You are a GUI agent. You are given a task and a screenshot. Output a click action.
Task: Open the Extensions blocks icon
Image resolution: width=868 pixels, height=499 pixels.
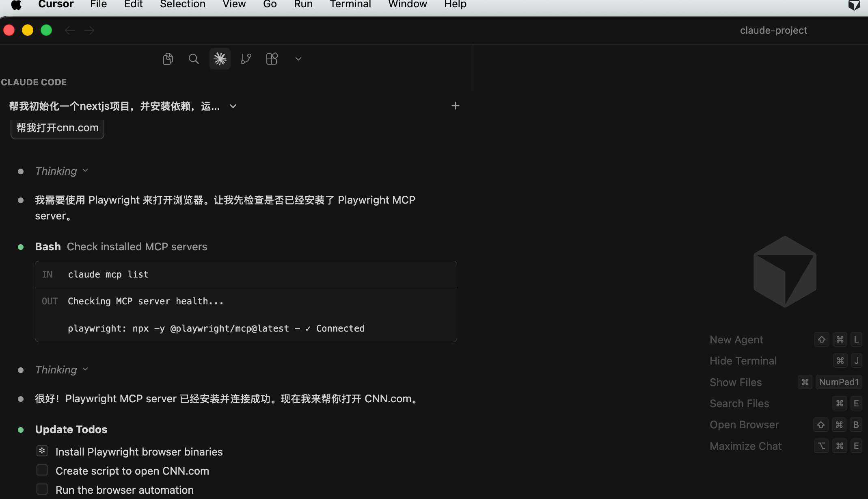[272, 59]
